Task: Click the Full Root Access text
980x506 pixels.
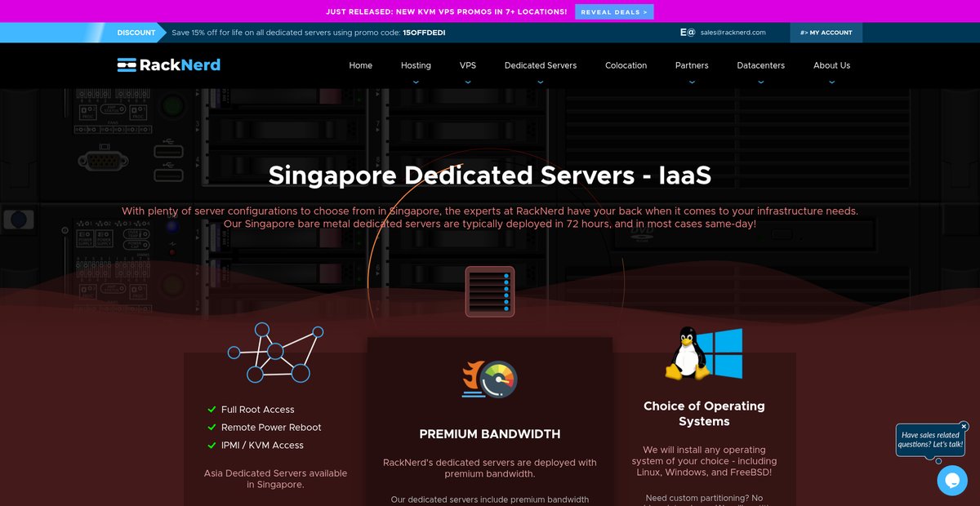Action: point(258,410)
